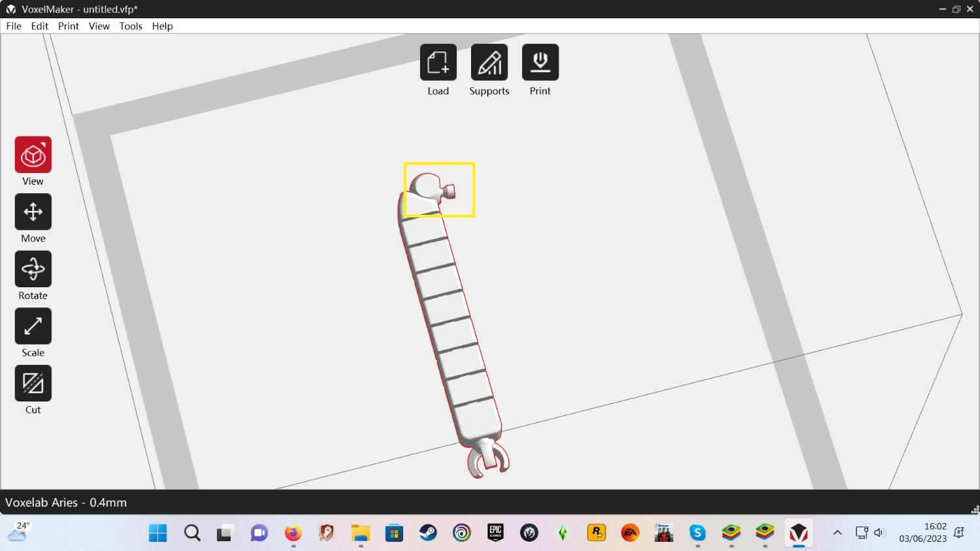Launch Steam from the taskbar
Viewport: 980px width, 551px height.
click(x=428, y=533)
